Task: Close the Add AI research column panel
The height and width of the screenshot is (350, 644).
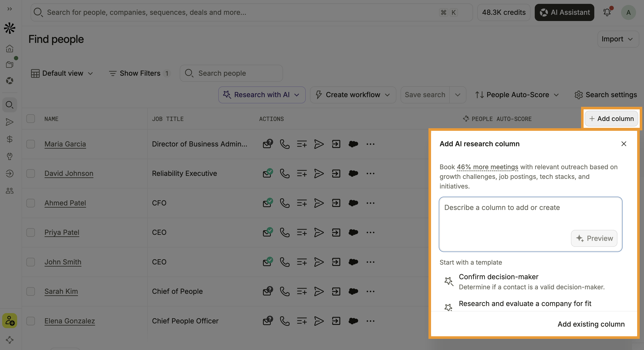Action: click(624, 144)
